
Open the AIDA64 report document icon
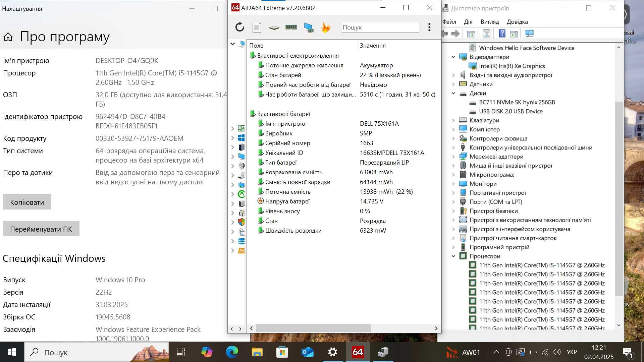[257, 27]
